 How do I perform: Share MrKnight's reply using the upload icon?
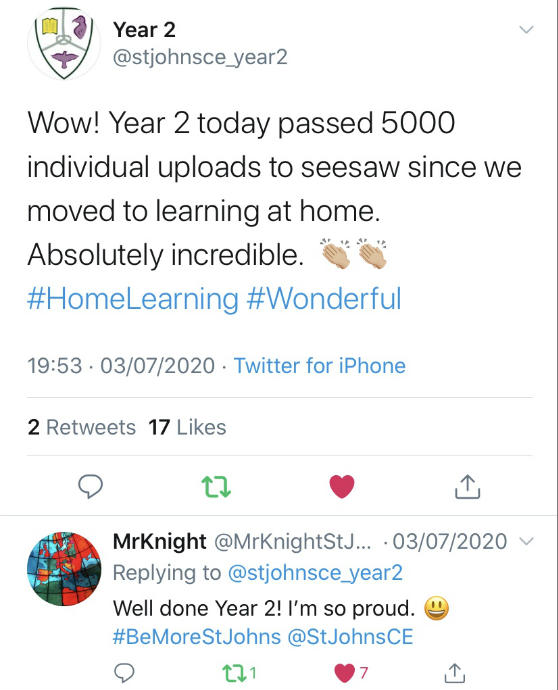(454, 672)
